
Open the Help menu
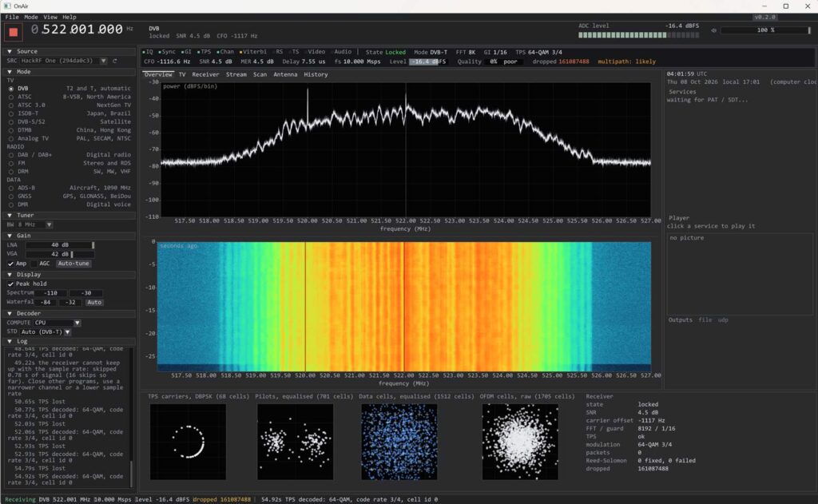pos(69,18)
